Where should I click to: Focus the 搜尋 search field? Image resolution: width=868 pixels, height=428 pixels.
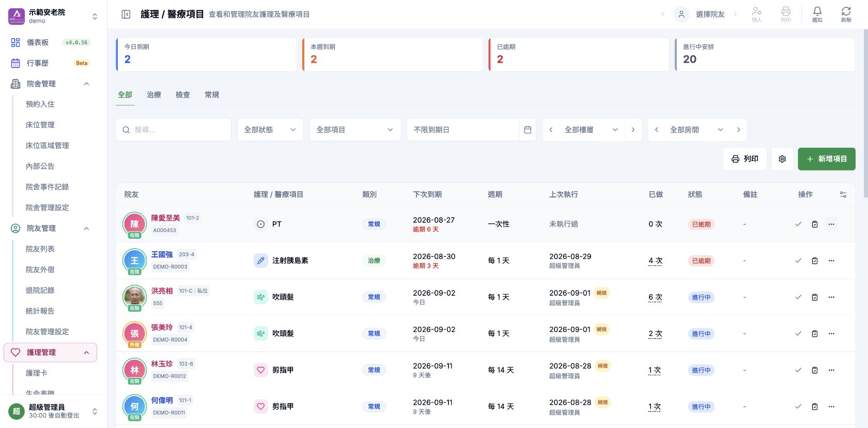[174, 130]
